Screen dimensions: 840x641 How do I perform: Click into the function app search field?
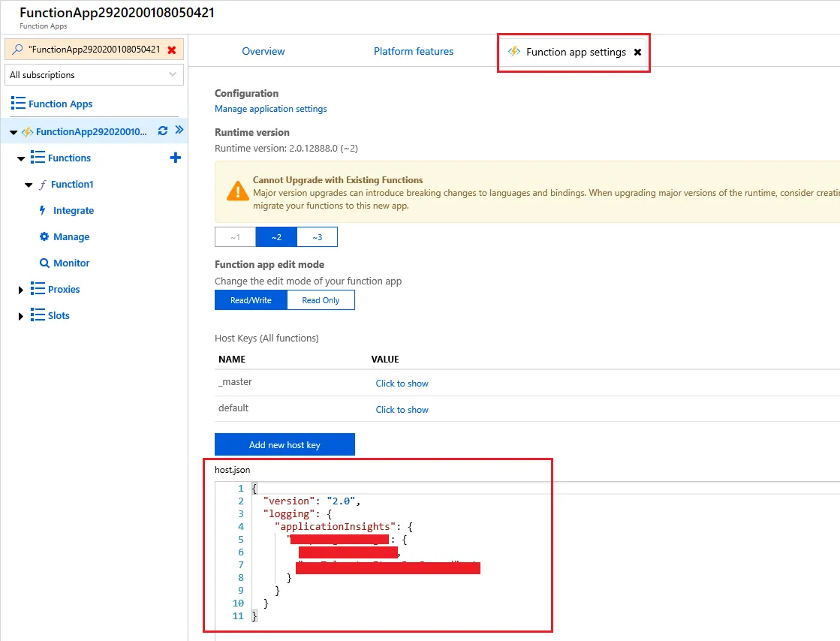click(95, 50)
